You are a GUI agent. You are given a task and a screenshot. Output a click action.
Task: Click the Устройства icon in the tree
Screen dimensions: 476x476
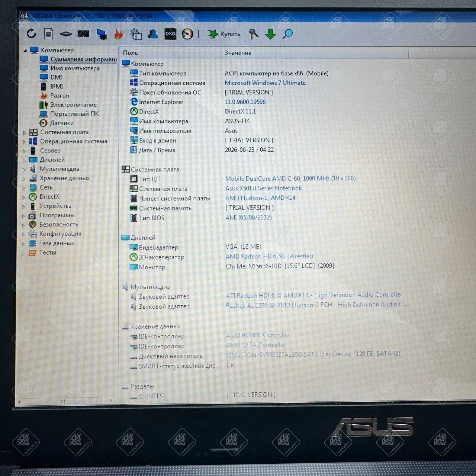pyautogui.click(x=33, y=206)
